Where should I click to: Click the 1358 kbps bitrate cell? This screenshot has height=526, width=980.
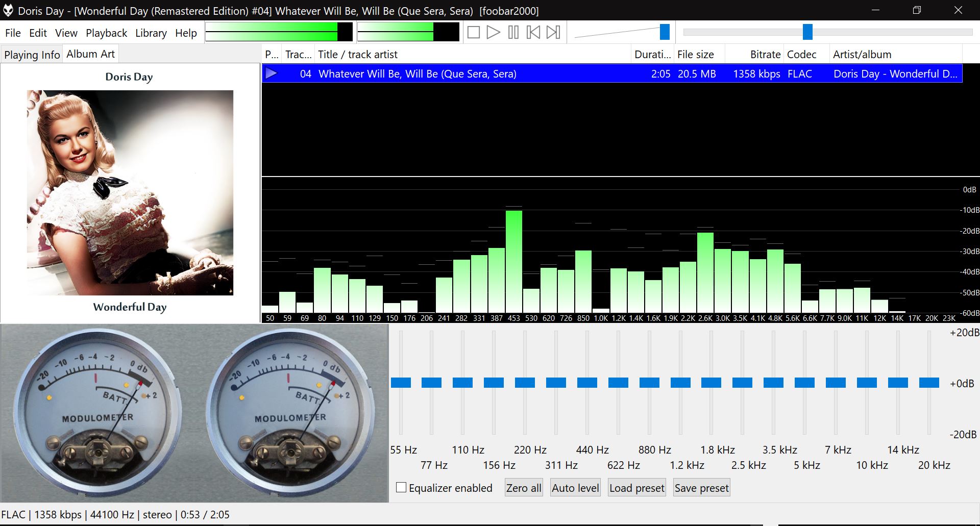(756, 73)
